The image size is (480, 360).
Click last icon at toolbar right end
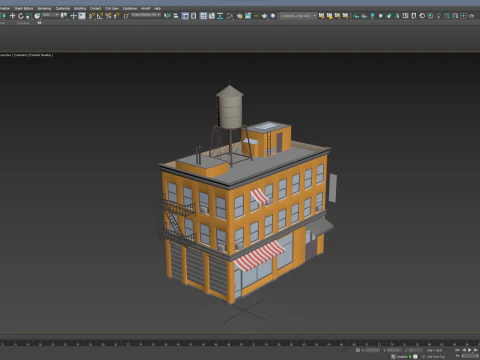pyautogui.click(x=471, y=16)
